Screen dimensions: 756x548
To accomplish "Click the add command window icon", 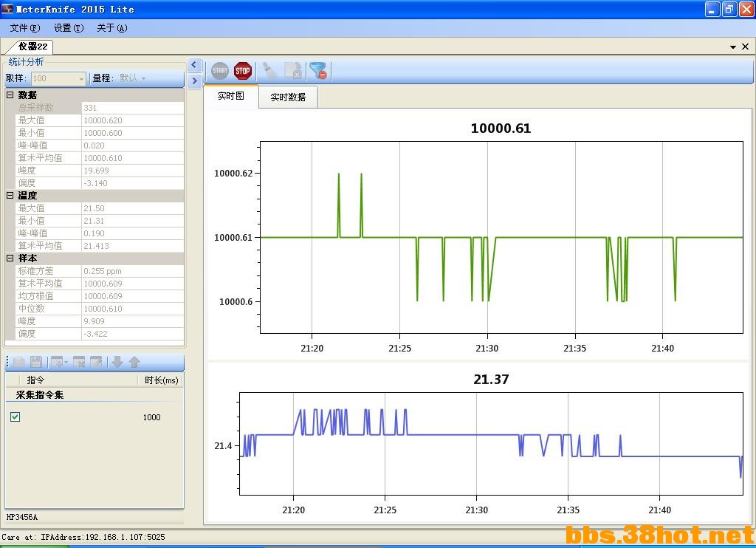I will click(x=57, y=362).
